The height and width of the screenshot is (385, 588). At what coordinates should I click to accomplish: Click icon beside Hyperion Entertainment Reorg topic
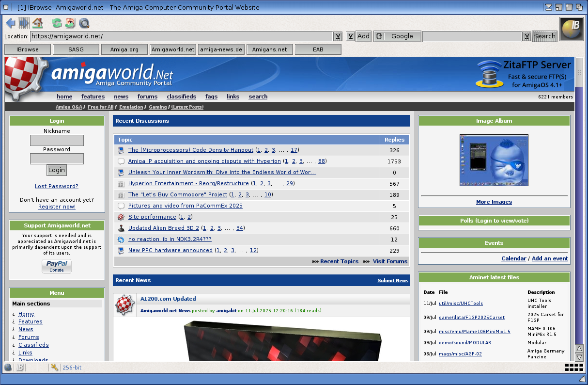[121, 184]
